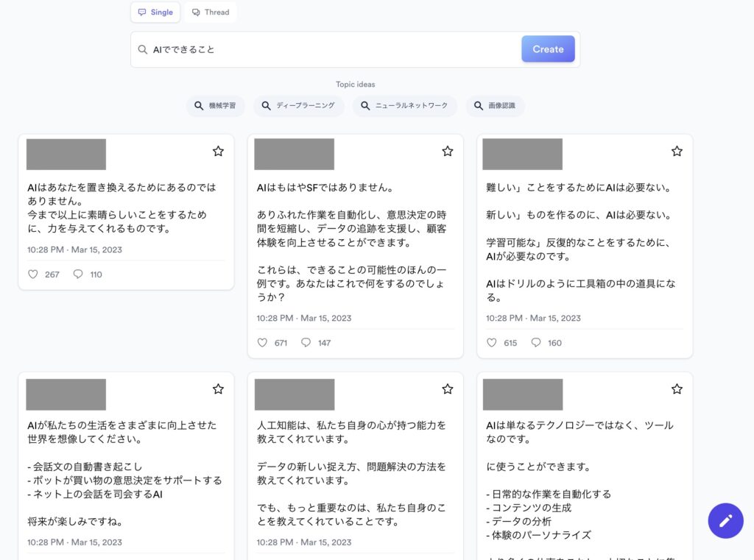Favorite the tweet starting 'AIは単なるテクノロジー'
The height and width of the screenshot is (560, 754).
pyautogui.click(x=677, y=389)
